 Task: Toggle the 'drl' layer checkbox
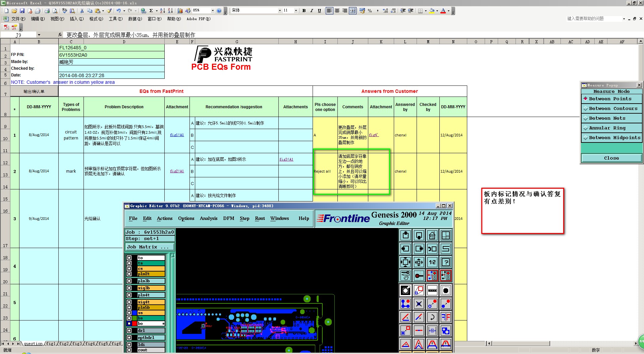[x=129, y=331]
